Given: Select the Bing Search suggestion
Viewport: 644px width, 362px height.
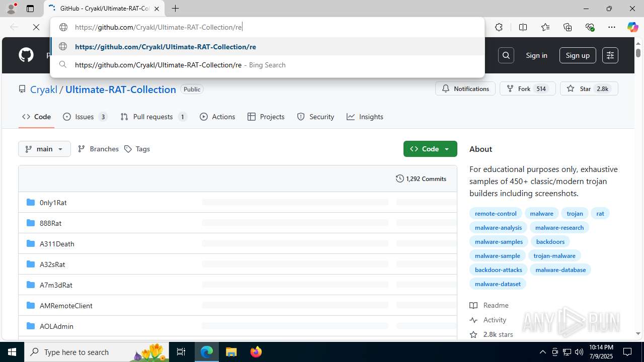Looking at the screenshot, I should point(267,65).
